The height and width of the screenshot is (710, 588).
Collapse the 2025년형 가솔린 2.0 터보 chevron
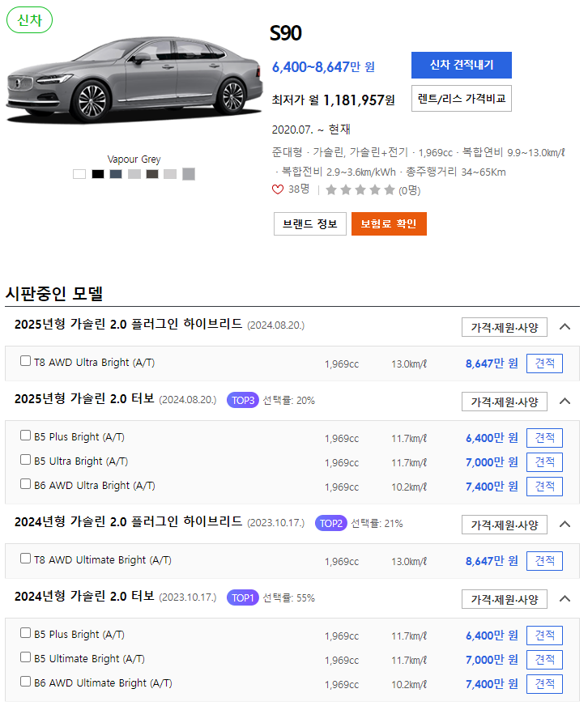pyautogui.click(x=565, y=402)
